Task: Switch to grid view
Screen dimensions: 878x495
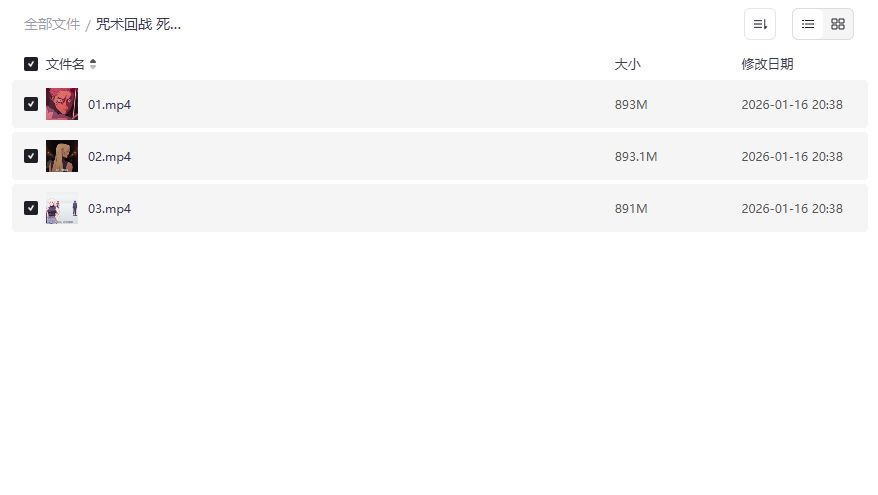Action: click(838, 24)
